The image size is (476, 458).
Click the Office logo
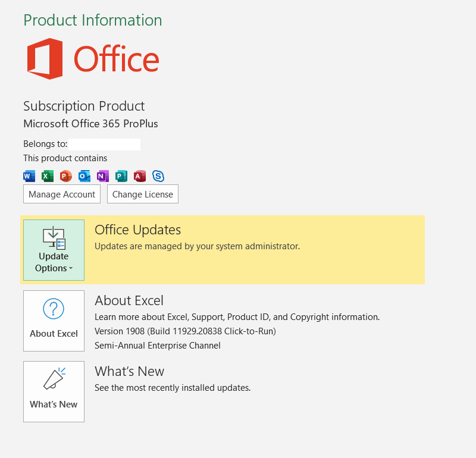pos(93,58)
